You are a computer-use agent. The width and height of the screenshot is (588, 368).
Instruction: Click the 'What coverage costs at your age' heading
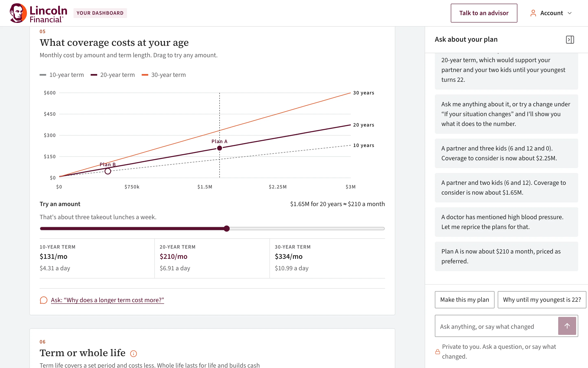pos(114,43)
